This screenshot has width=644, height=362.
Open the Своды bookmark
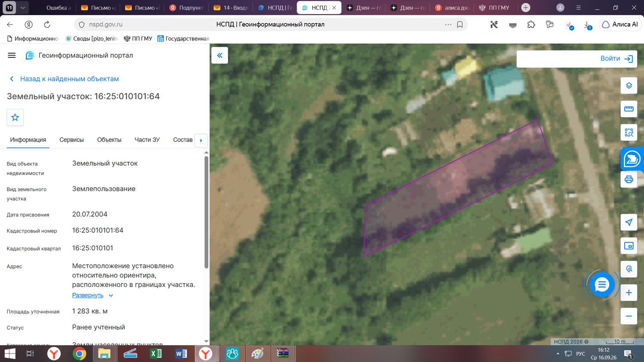coord(92,39)
